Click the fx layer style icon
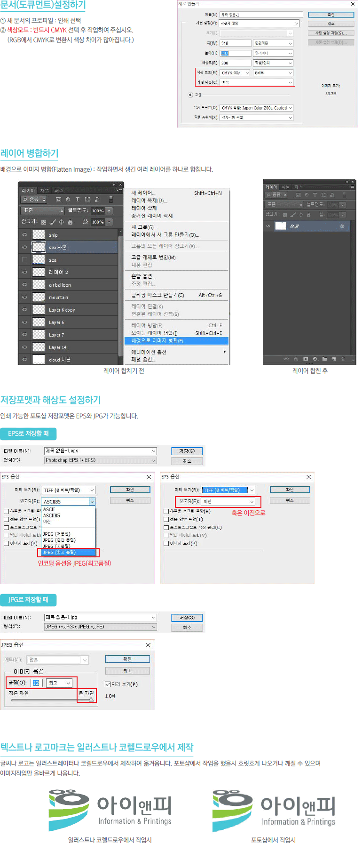 coord(296,359)
